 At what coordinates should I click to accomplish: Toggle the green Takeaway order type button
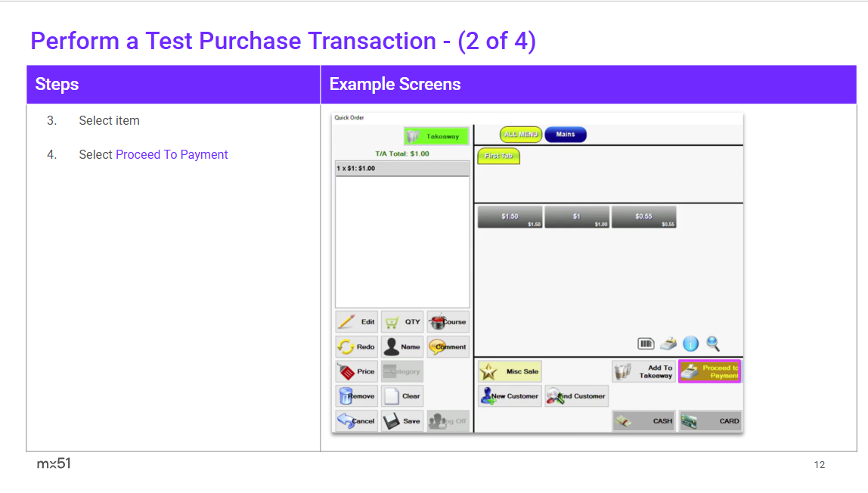[x=436, y=136]
